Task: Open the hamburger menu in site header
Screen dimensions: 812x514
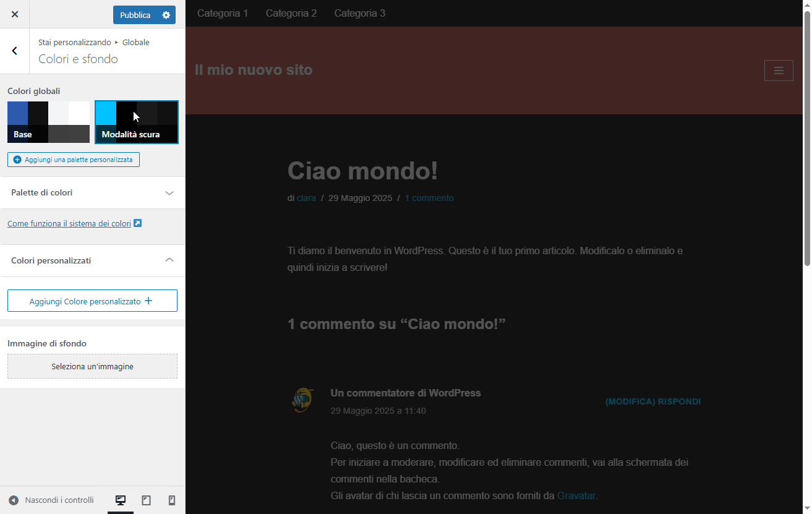Action: 779,71
